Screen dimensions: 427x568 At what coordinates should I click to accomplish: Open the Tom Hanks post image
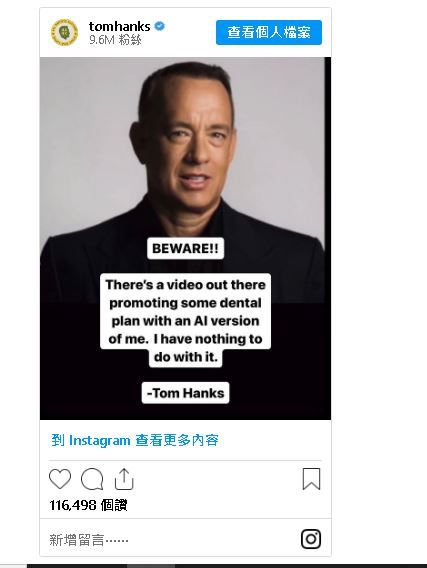(x=185, y=238)
